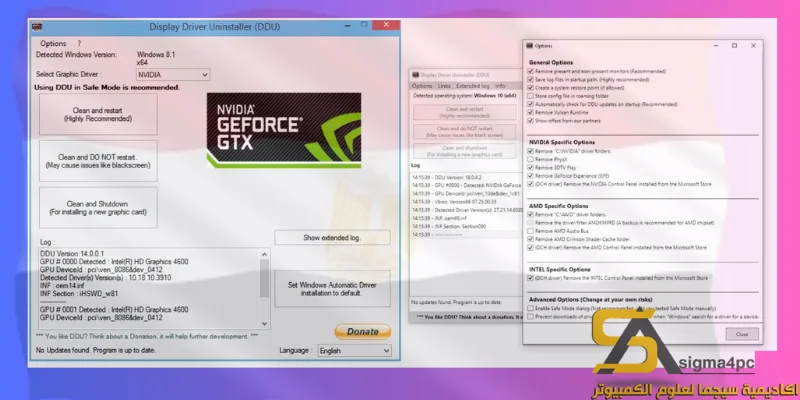Click Clean and DO NOT restart in the main window
Screen dimensions: 800x400
click(x=98, y=161)
